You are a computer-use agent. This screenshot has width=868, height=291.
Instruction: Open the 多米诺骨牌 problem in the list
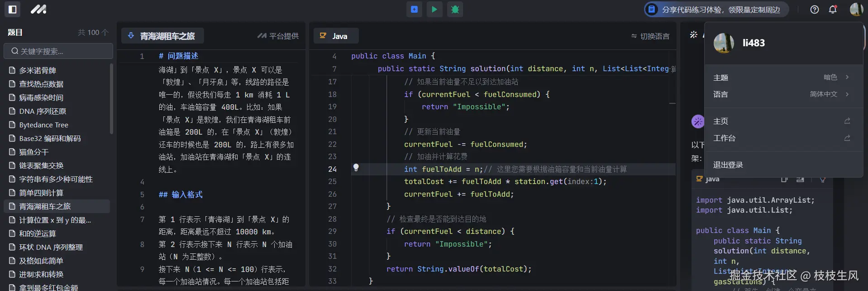(38, 70)
